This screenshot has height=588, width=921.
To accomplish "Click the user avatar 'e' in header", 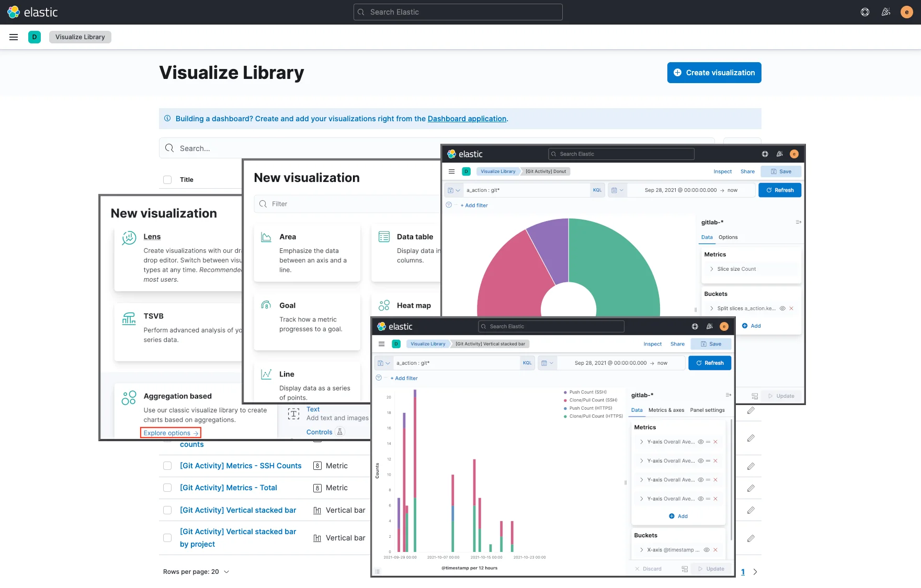I will [907, 12].
